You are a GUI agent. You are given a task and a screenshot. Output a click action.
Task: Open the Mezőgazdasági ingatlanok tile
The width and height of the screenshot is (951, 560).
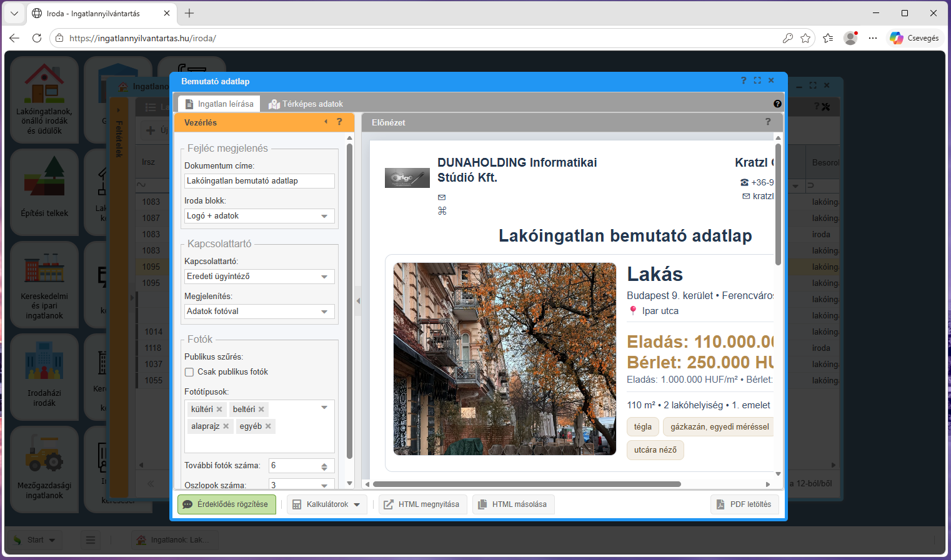coord(44,469)
